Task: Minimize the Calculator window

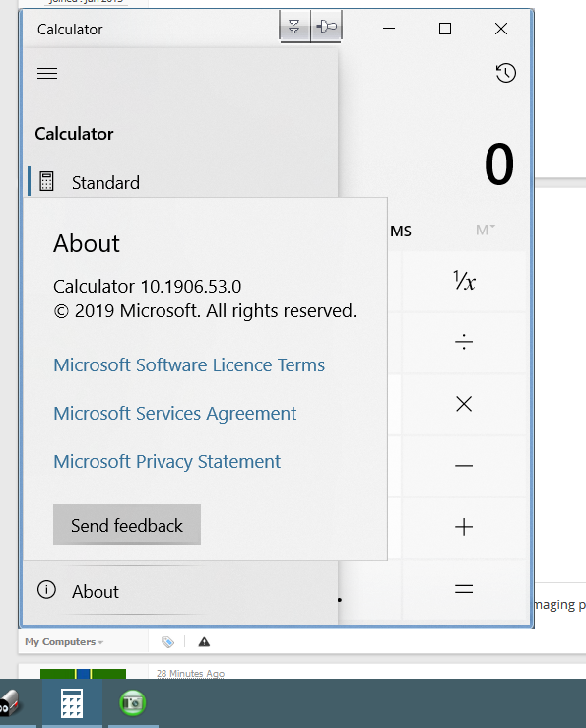Action: point(389,29)
